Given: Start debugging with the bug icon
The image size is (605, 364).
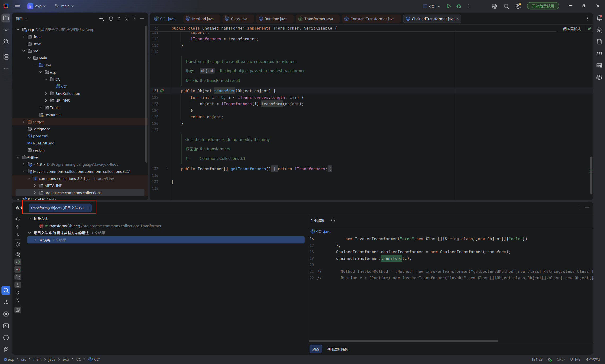Looking at the screenshot, I should (x=458, y=6).
